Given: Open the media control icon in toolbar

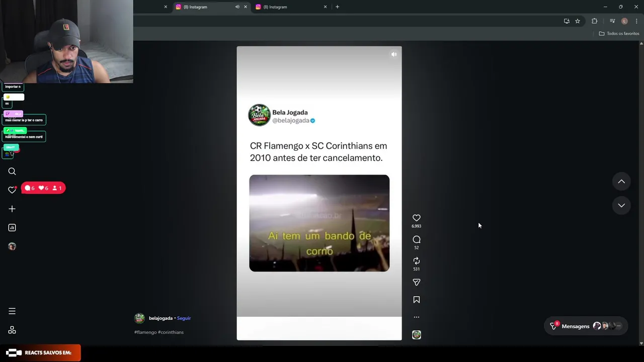Looking at the screenshot, I should pos(612,21).
